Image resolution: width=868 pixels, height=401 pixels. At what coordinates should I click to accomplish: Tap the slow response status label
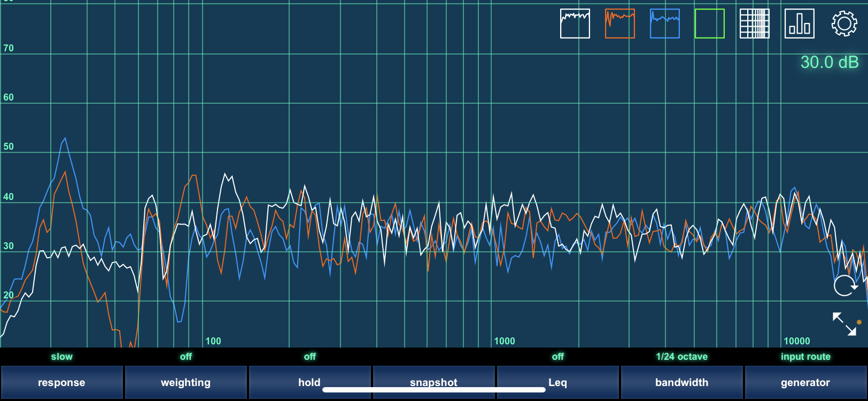[x=61, y=357]
